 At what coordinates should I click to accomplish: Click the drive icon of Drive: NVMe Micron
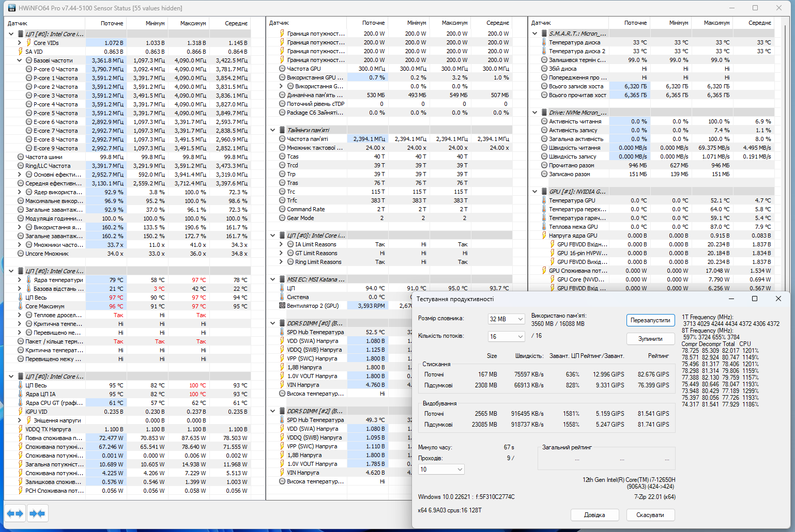coord(544,113)
